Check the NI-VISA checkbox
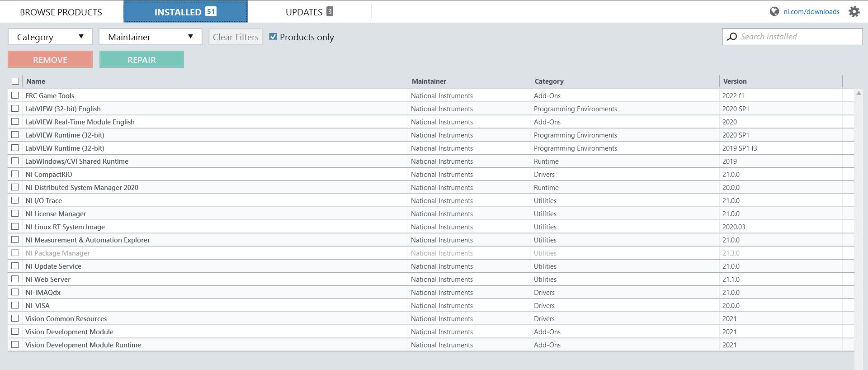 (15, 305)
